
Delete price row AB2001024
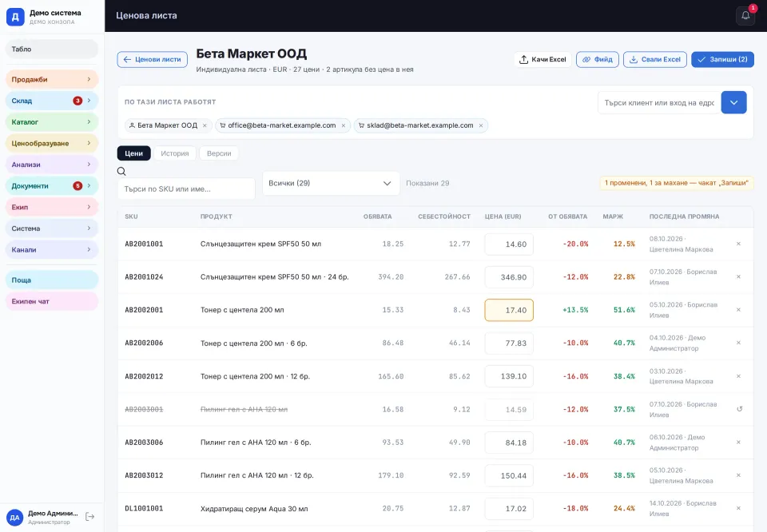point(738,276)
